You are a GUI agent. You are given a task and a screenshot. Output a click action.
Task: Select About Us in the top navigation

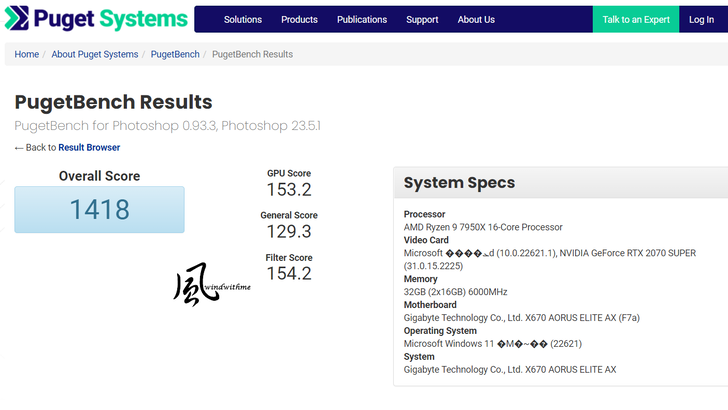(x=476, y=20)
